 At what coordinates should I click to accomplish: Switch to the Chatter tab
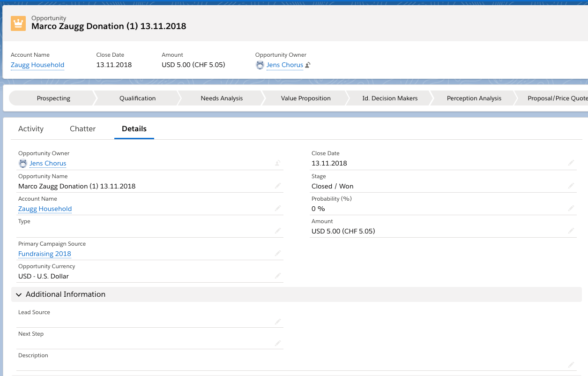(x=82, y=128)
